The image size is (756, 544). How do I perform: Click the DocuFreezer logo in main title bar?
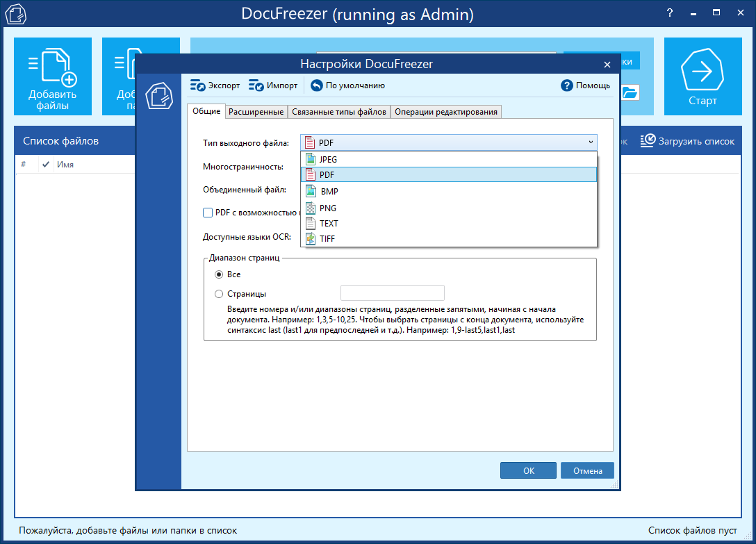[15, 13]
